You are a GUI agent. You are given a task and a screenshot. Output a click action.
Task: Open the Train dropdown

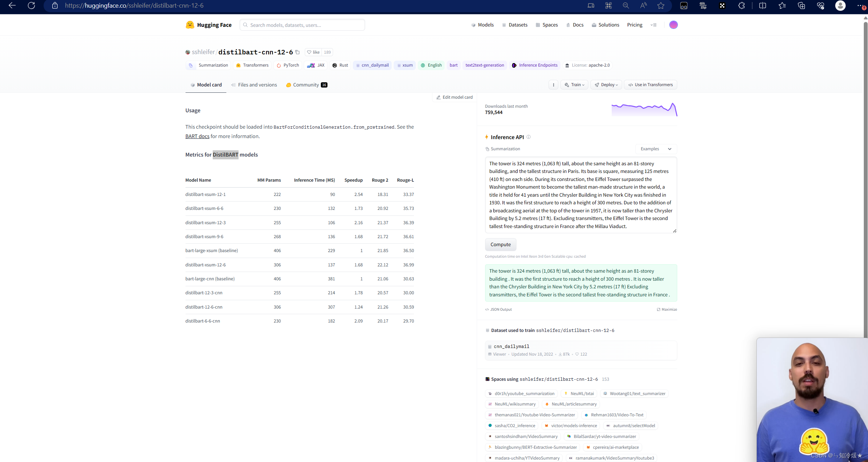574,85
